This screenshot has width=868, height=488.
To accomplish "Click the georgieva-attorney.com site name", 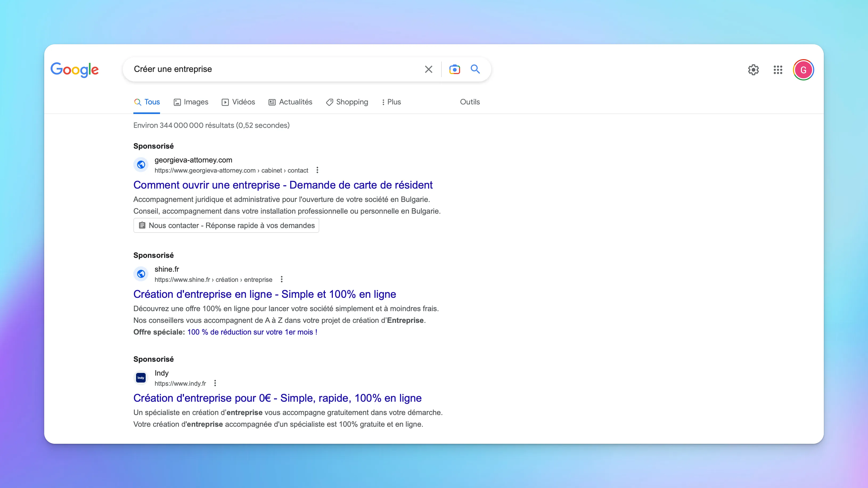I will (193, 160).
